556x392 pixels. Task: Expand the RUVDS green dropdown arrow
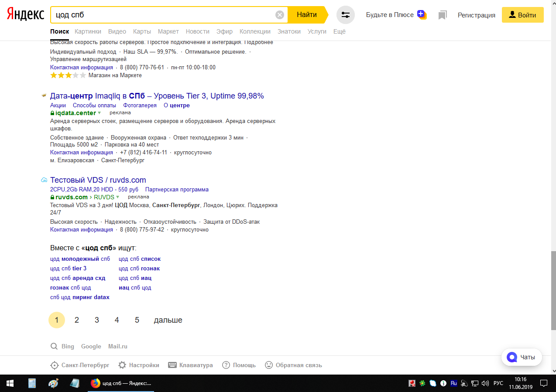[117, 197]
